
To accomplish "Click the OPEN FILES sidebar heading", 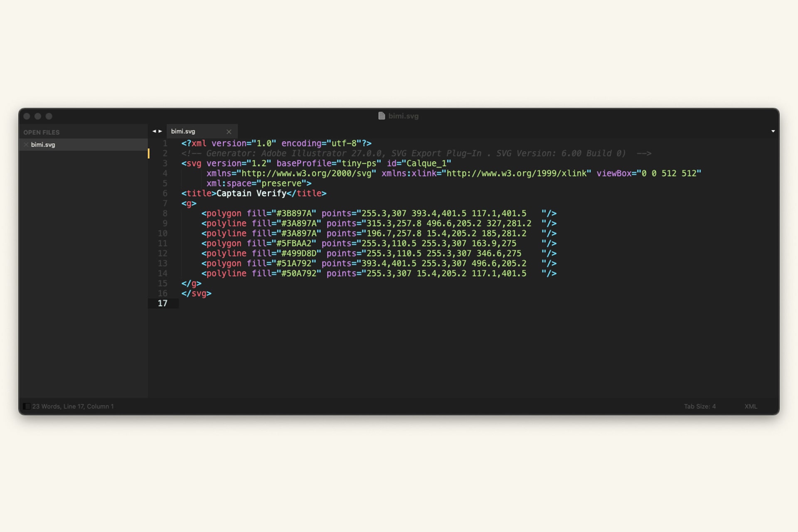I will (42, 132).
